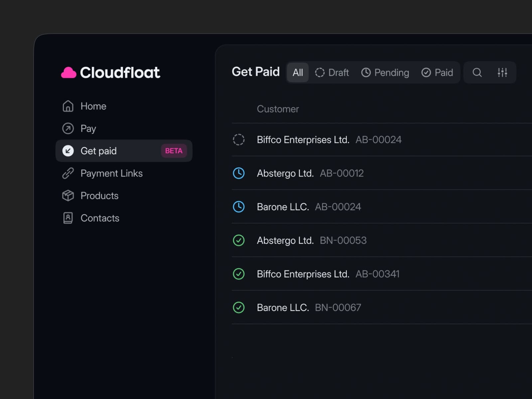Open Abstergo Ltd. row with BN-00053
This screenshot has height=399, width=532.
click(x=285, y=240)
